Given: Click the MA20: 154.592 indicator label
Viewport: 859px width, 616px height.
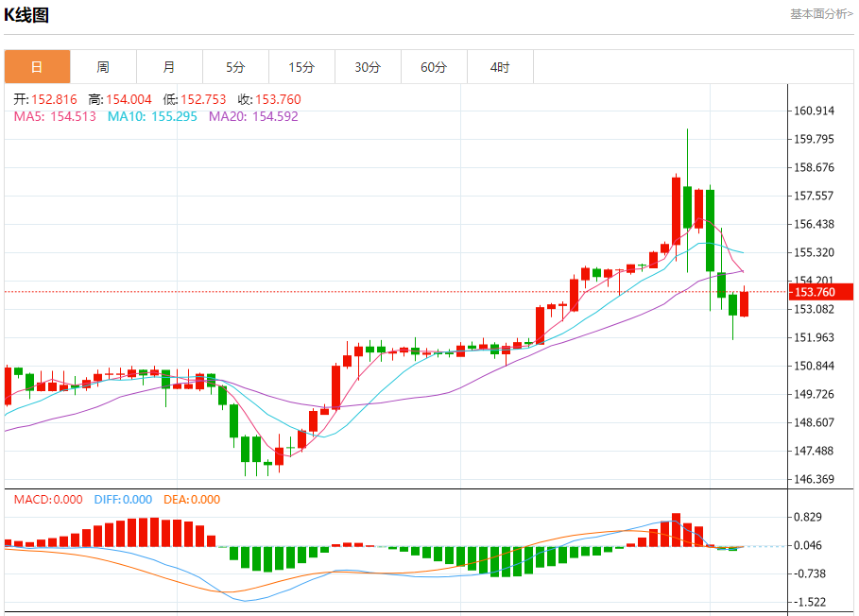Looking at the screenshot, I should (253, 116).
